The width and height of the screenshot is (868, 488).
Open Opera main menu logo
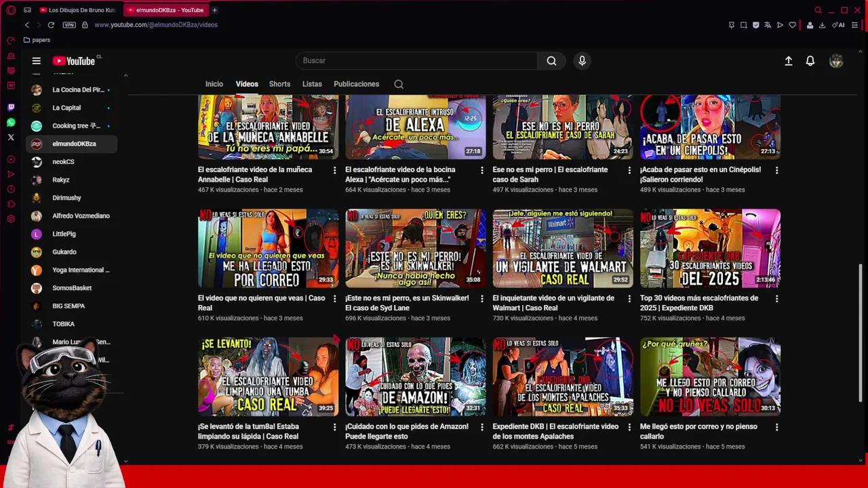click(11, 10)
